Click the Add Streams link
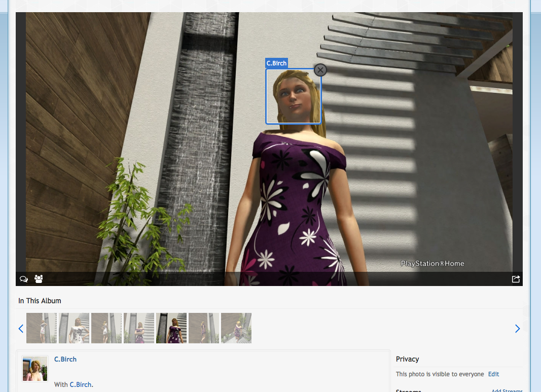This screenshot has width=541, height=392. pos(507,390)
